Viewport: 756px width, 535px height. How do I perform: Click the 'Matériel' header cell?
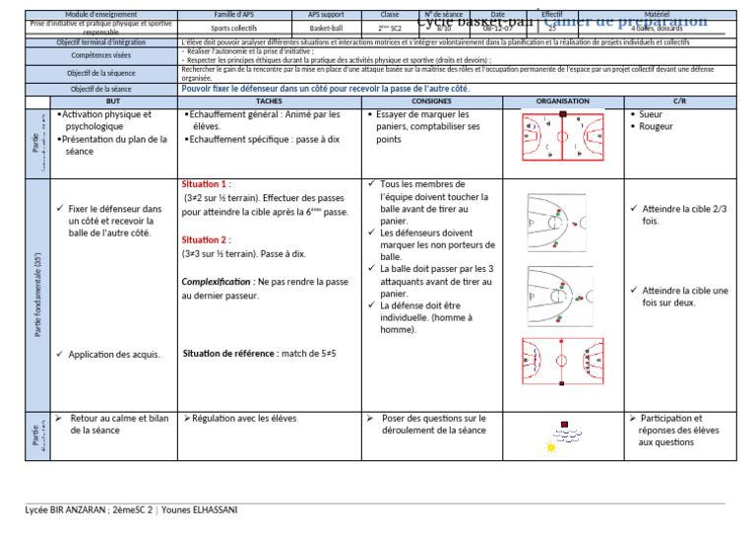click(657, 15)
